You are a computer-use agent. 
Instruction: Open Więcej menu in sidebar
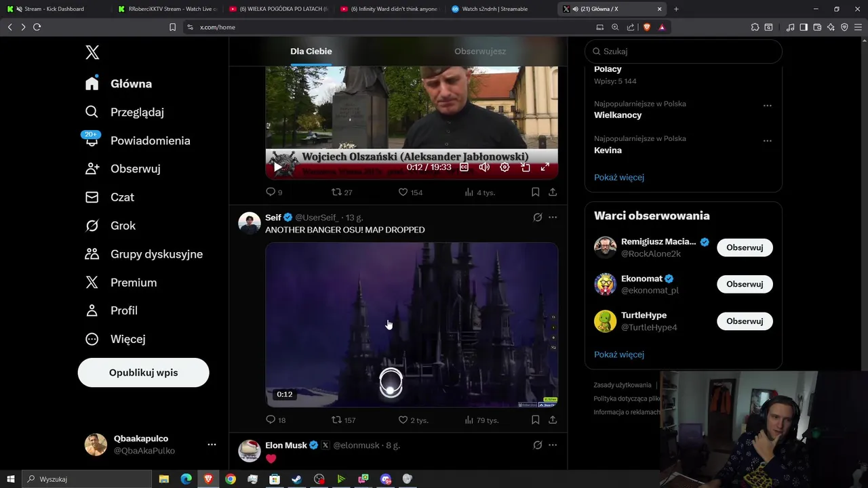pos(115,339)
